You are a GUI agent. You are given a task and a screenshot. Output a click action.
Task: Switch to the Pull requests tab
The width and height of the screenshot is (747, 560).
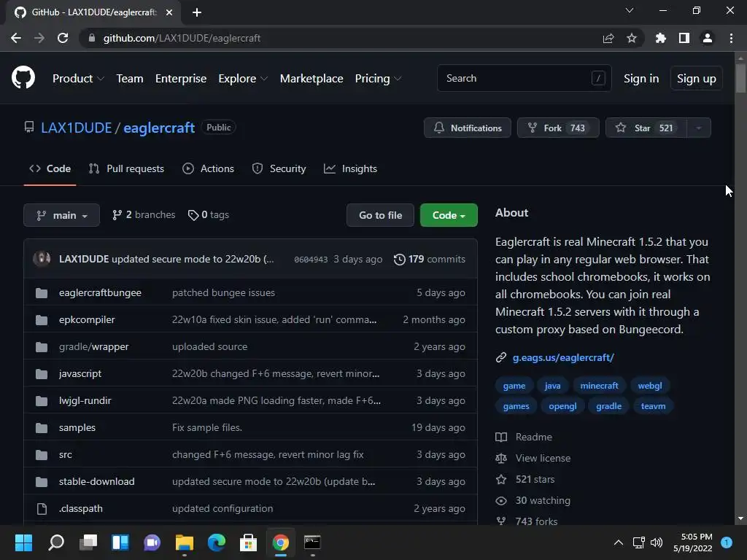coord(126,168)
